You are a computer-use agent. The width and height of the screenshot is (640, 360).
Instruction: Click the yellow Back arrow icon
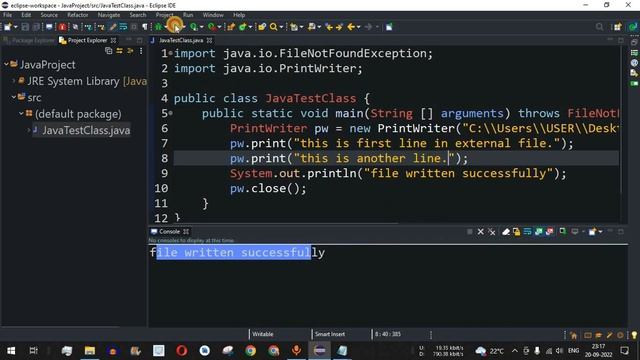point(351,27)
